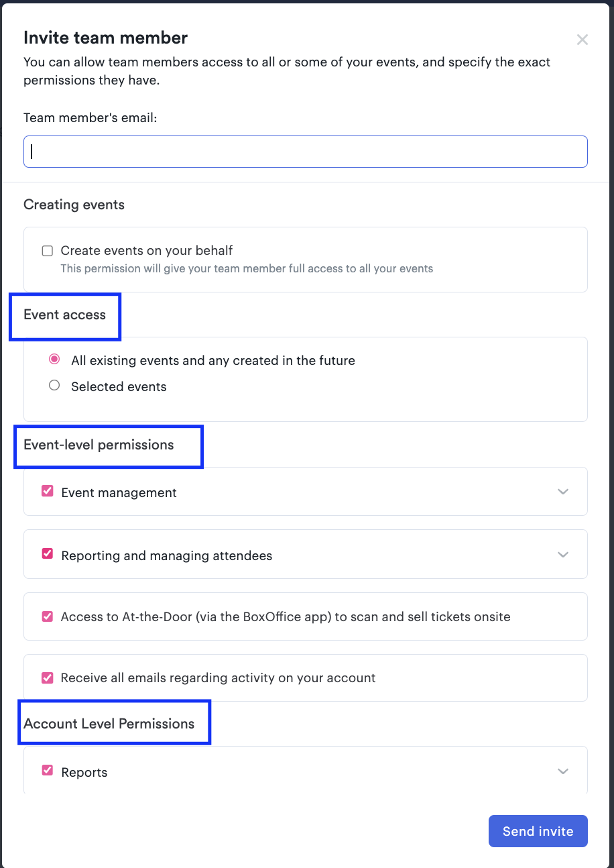Uncheck the Event management checkbox
The image size is (614, 868).
pyautogui.click(x=47, y=491)
